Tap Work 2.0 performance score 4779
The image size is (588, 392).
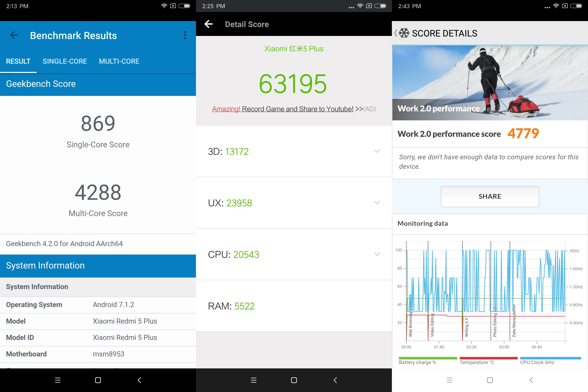pyautogui.click(x=523, y=134)
